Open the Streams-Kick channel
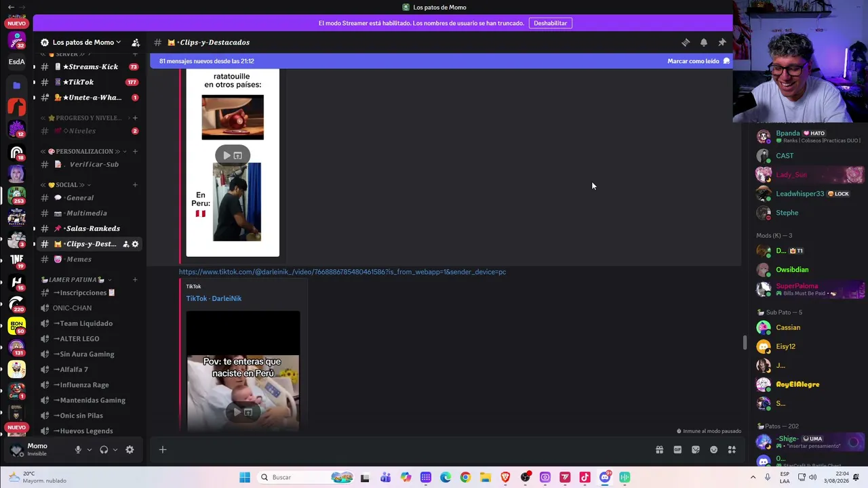The image size is (868, 488). [90, 66]
